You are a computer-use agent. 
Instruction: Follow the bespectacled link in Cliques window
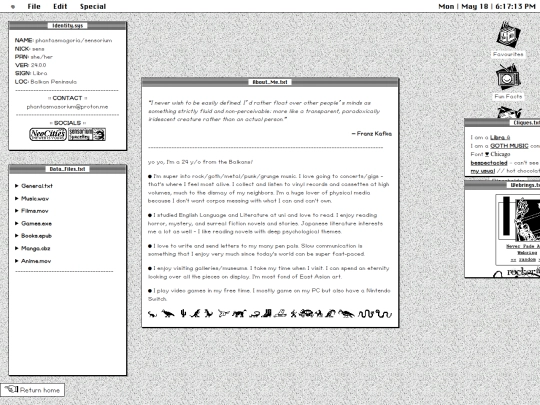pos(489,163)
